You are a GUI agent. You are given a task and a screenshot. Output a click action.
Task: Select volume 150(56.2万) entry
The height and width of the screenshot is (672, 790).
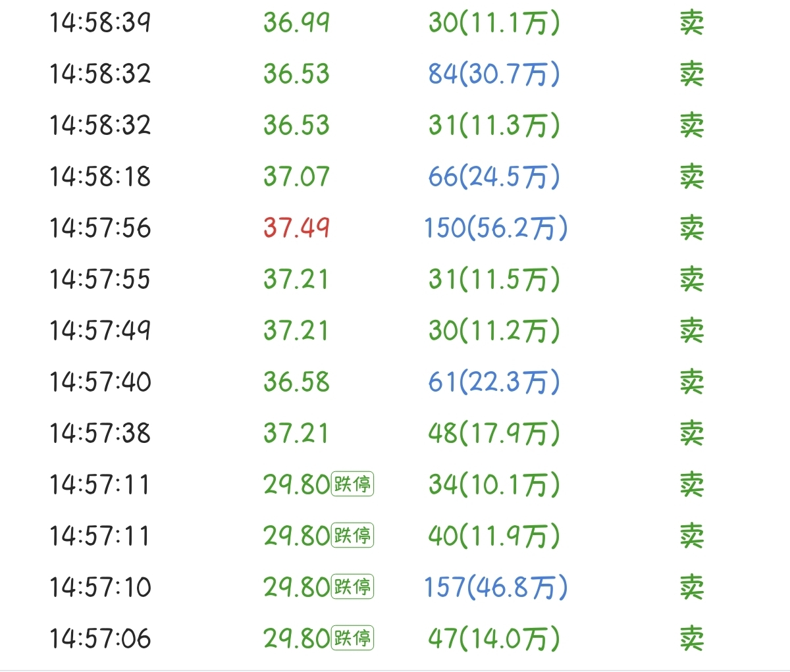496,228
